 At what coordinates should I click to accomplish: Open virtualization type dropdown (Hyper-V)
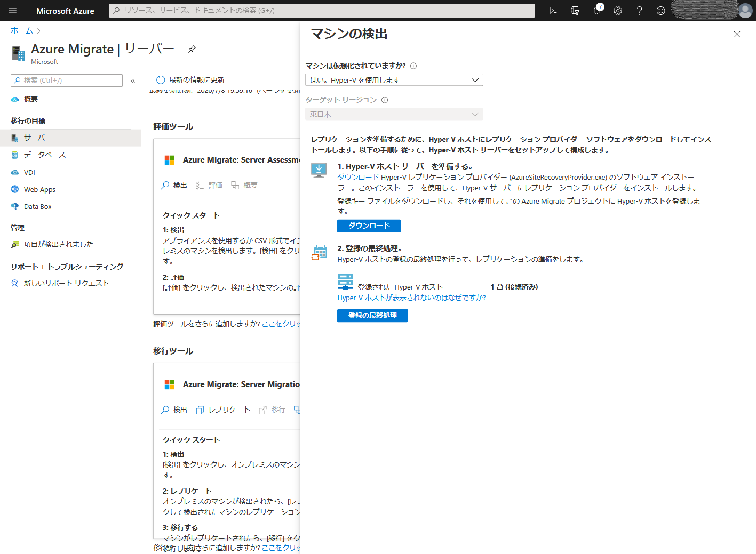click(394, 80)
